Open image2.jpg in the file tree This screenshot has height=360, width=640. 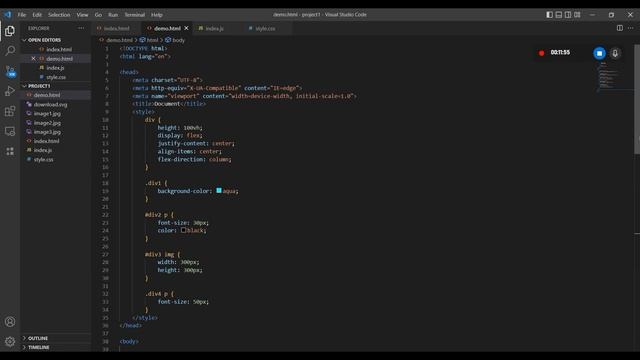pyautogui.click(x=47, y=123)
